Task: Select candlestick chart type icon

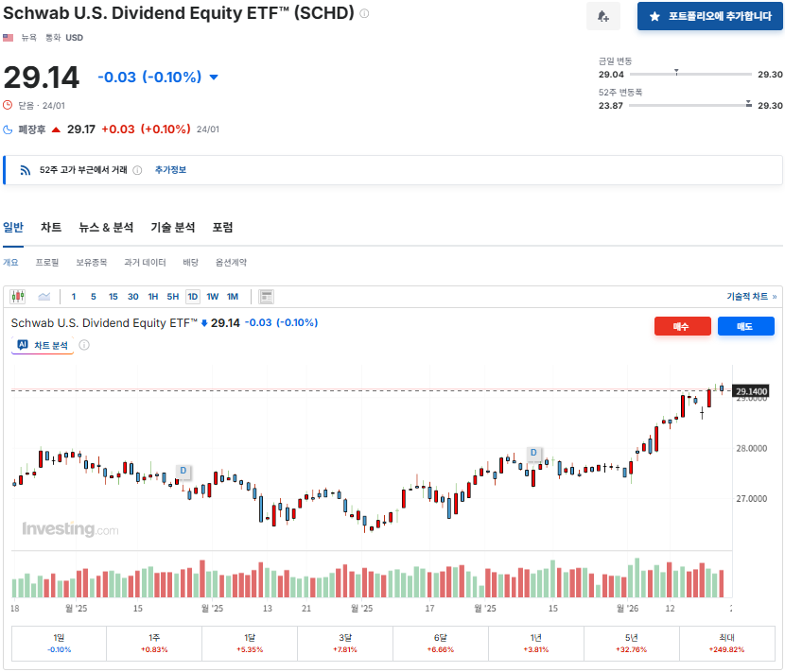Action: click(x=18, y=297)
